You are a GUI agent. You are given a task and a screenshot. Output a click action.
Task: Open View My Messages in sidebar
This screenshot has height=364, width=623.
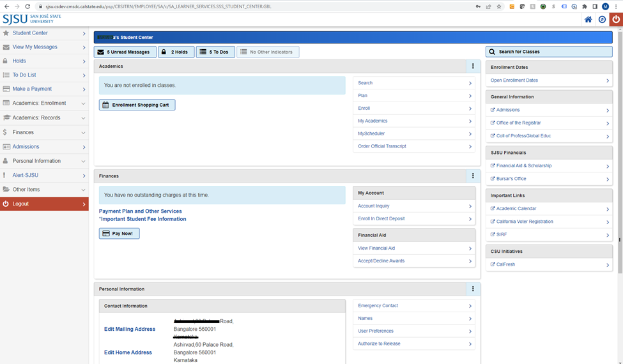point(44,47)
